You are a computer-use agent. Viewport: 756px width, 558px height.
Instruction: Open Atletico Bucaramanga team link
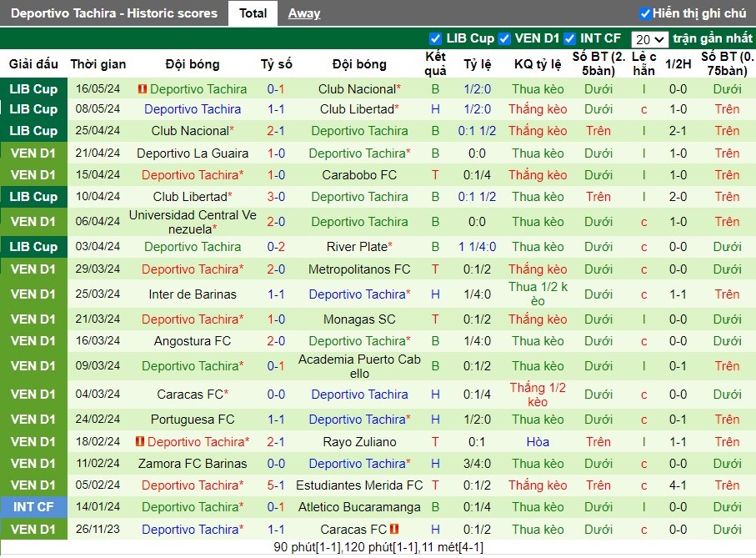tap(359, 507)
